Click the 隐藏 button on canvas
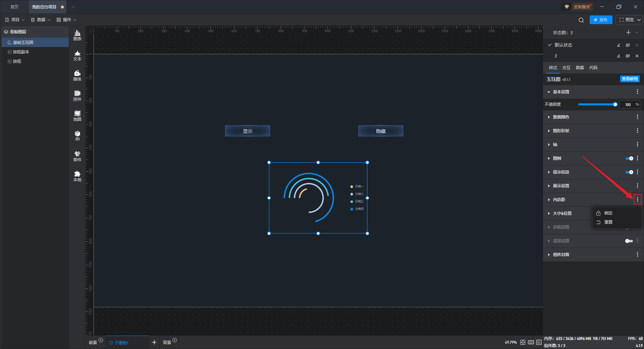 click(x=381, y=131)
